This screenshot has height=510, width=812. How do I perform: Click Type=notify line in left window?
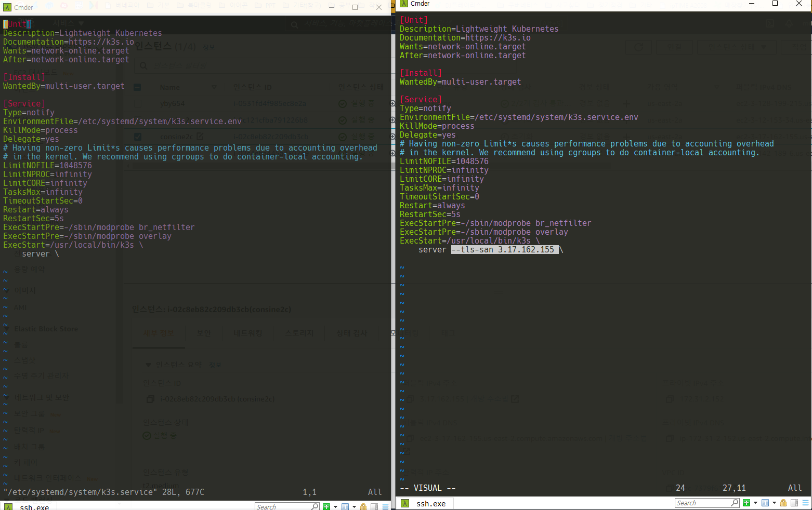pos(29,113)
